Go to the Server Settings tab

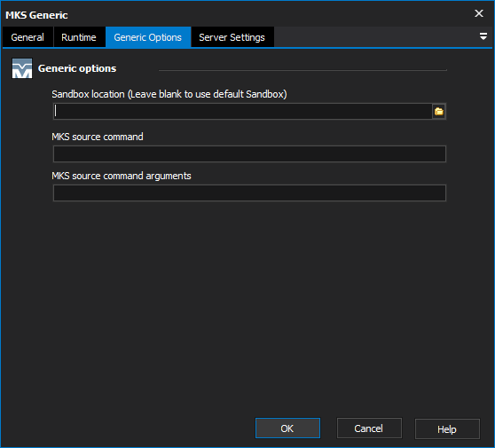pos(232,37)
